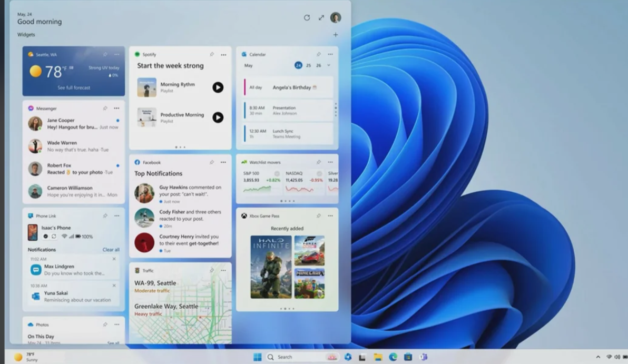The image size is (628, 364).
Task: Open Spotify widget more options
Action: [223, 55]
